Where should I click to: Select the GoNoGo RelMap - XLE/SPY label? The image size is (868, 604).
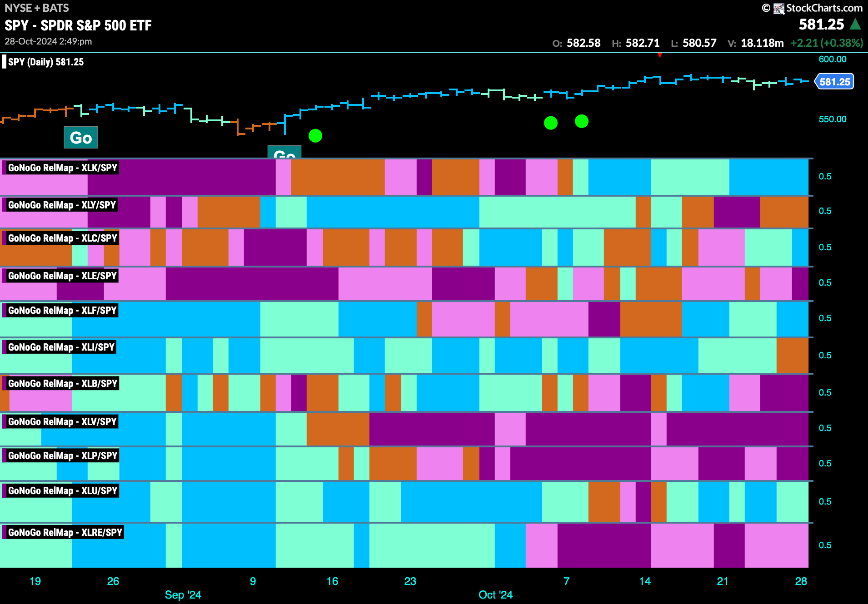[x=62, y=276]
